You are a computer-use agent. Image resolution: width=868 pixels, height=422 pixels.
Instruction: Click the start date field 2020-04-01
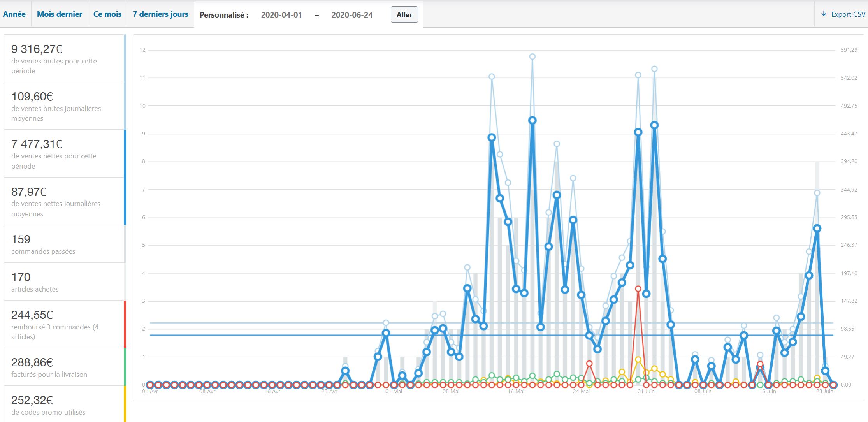(281, 15)
